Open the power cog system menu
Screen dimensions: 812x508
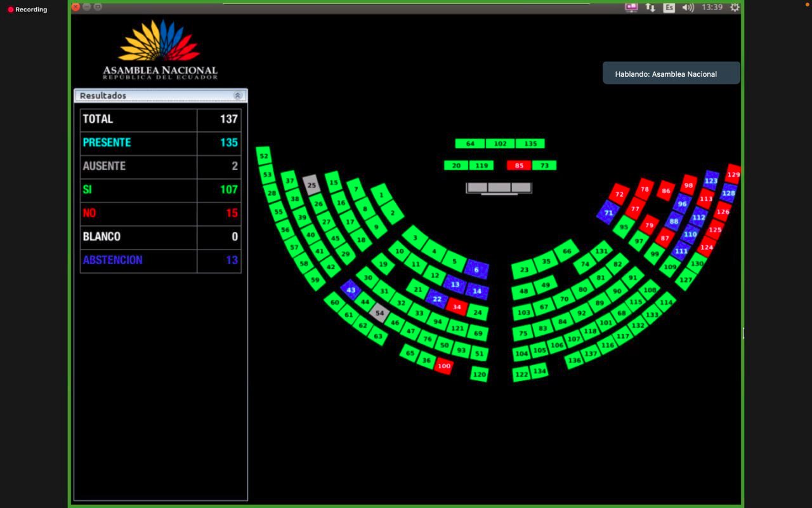pos(735,8)
